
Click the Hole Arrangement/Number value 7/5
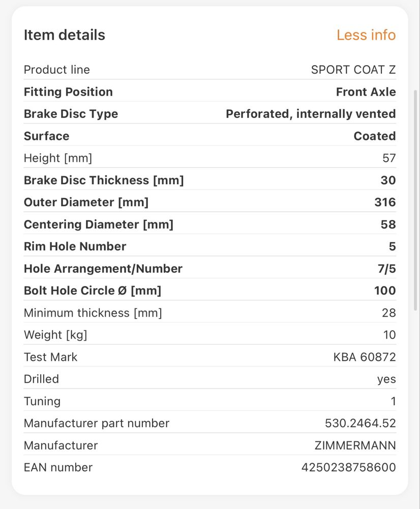(x=386, y=268)
